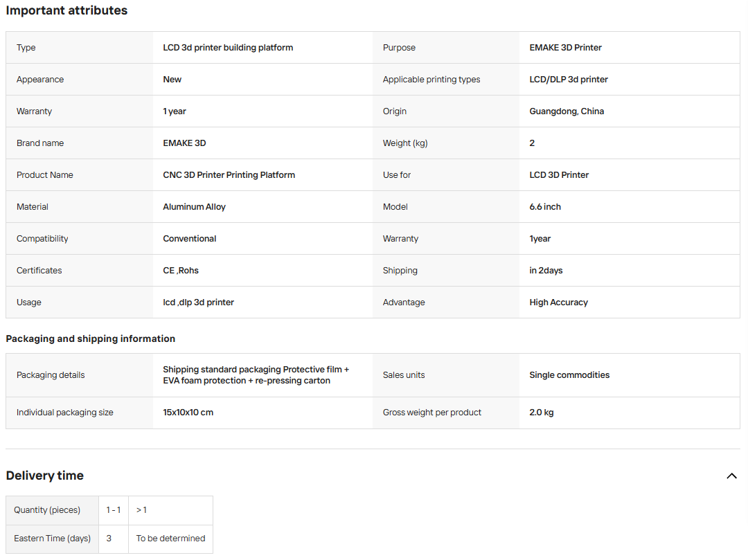Click the 6.6 inch model value

pos(545,207)
